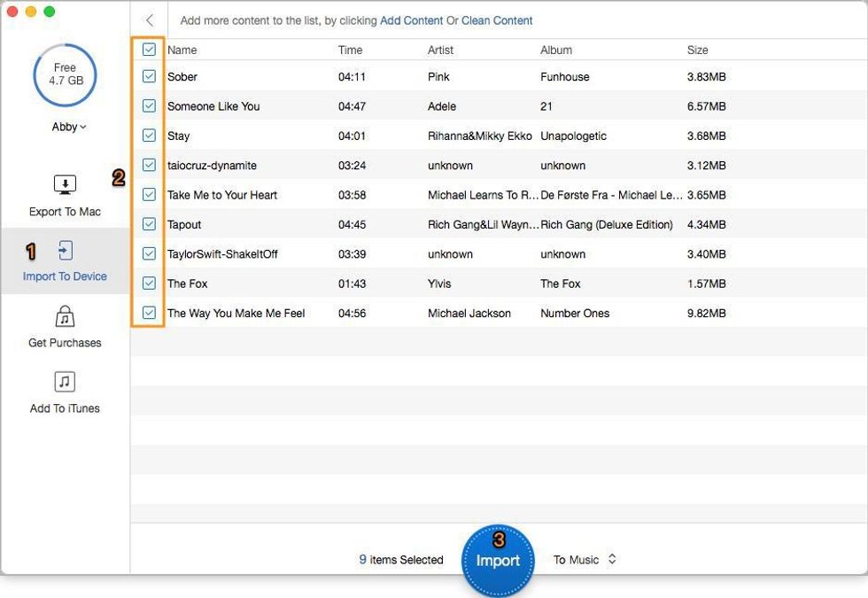
Task: Click the Clean Content link
Action: [x=499, y=19]
